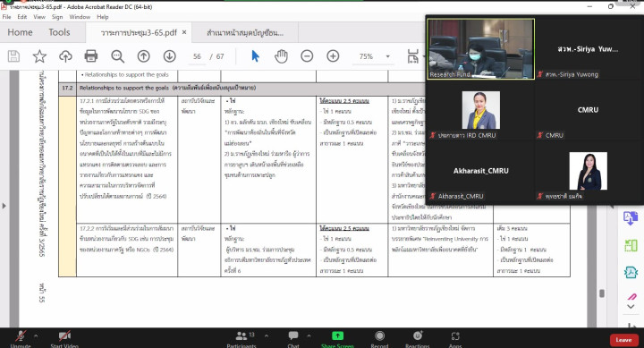Click the green Share Screen button
This screenshot has width=644, height=348.
(337, 339)
